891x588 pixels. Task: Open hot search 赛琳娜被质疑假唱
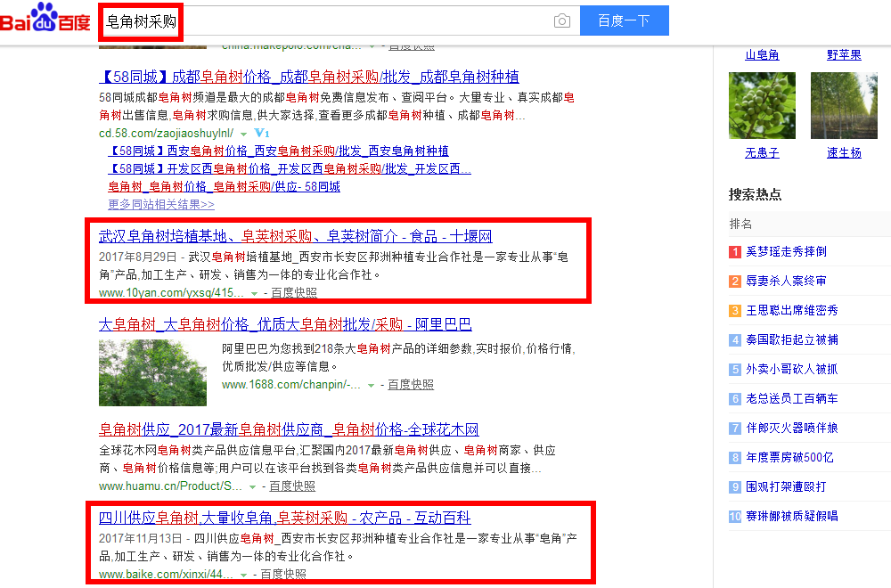(792, 517)
